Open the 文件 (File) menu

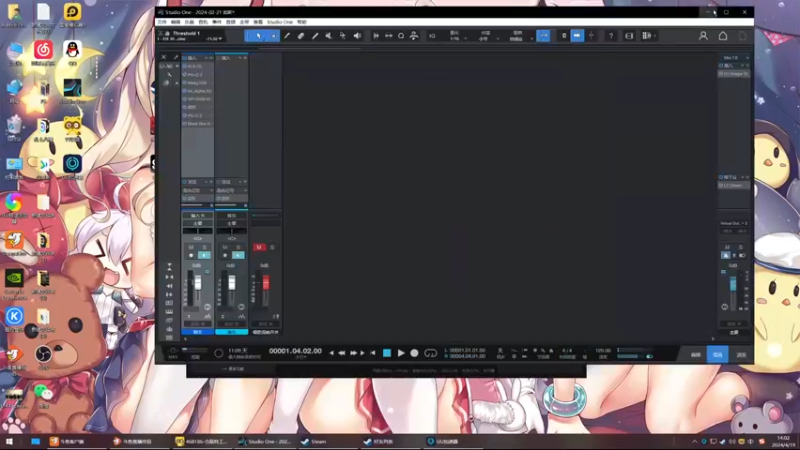pyautogui.click(x=162, y=22)
